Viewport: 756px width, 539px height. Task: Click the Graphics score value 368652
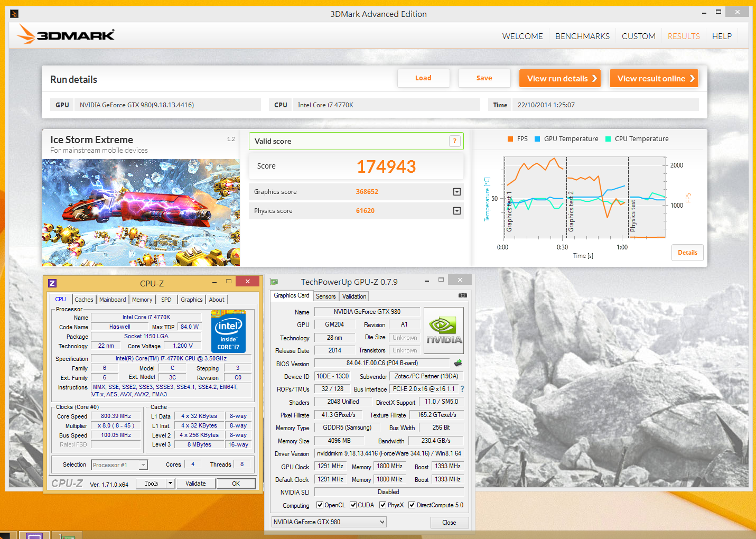click(367, 192)
